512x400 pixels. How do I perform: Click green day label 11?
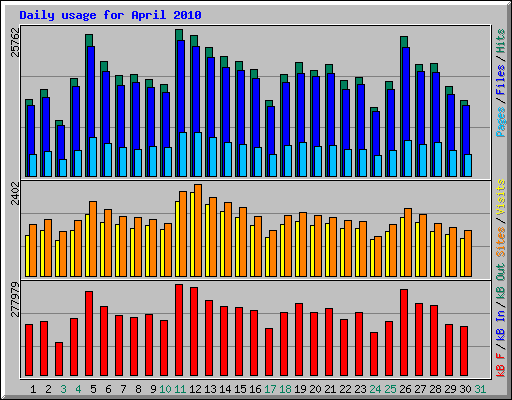[180, 389]
